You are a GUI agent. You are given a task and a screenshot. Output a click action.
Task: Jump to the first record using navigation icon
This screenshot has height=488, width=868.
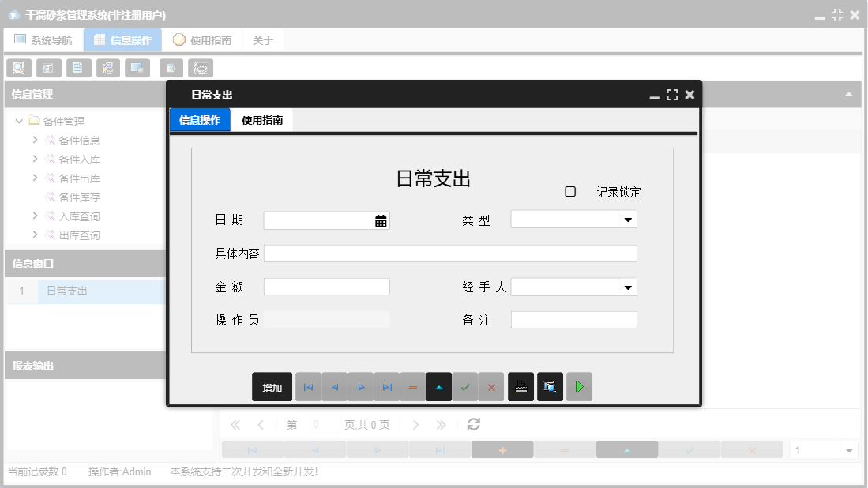pos(308,386)
